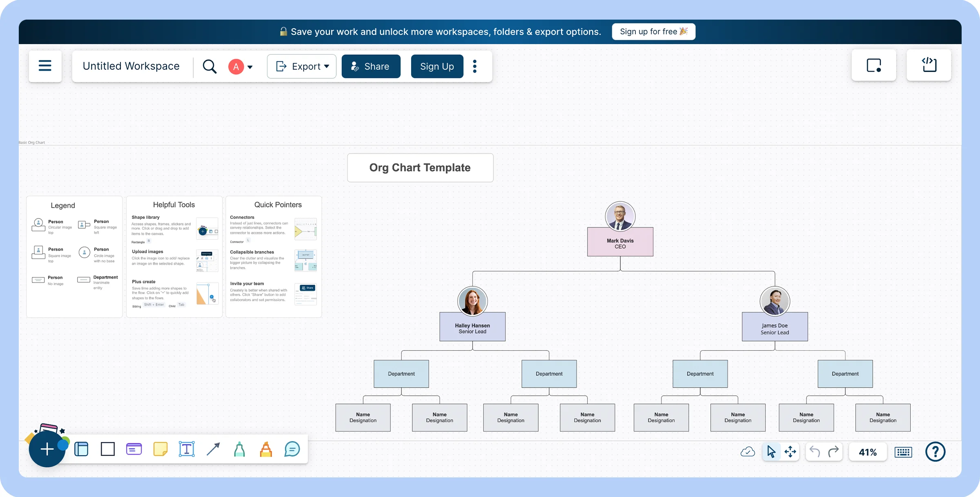980x497 pixels.
Task: Open the keyboard shortcuts panel
Action: click(x=903, y=452)
